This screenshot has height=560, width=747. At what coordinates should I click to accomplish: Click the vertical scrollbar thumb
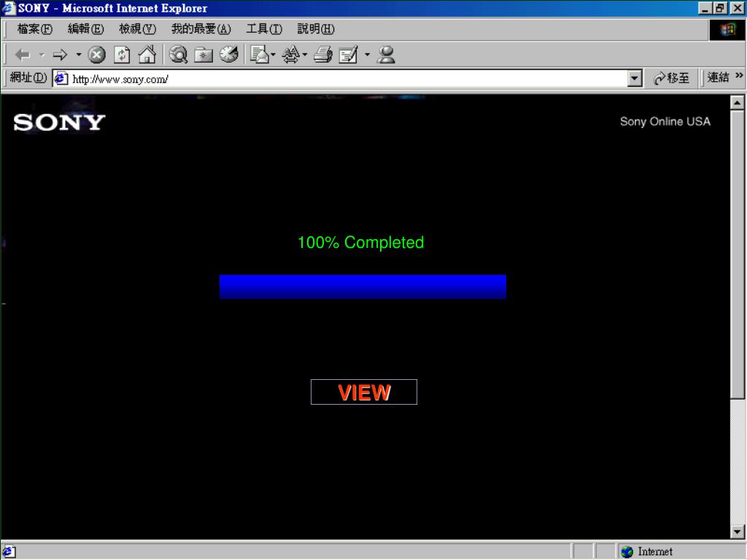[x=737, y=254]
